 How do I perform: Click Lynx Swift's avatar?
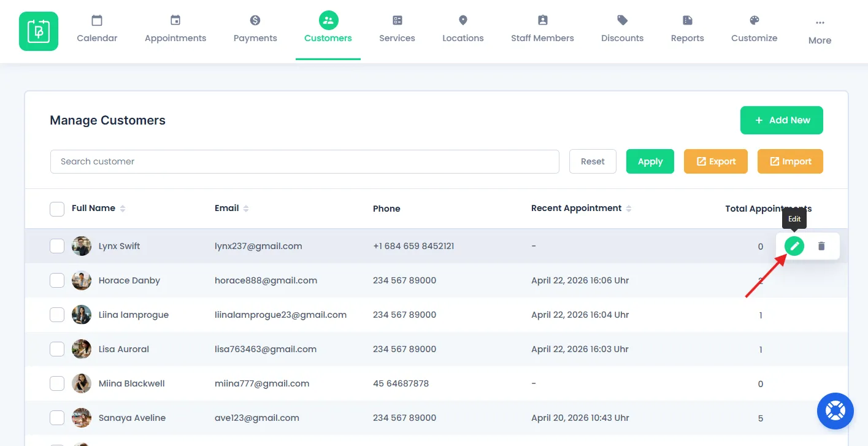click(x=82, y=246)
